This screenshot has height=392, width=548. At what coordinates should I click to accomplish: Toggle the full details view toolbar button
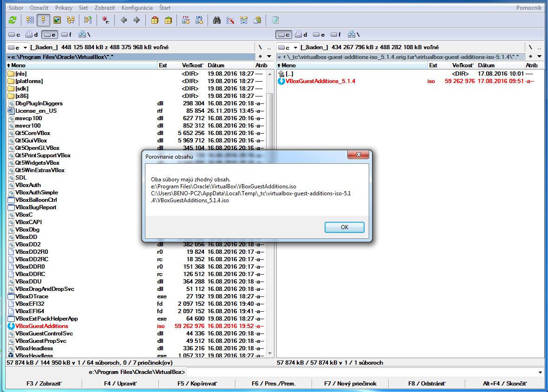tap(43, 20)
